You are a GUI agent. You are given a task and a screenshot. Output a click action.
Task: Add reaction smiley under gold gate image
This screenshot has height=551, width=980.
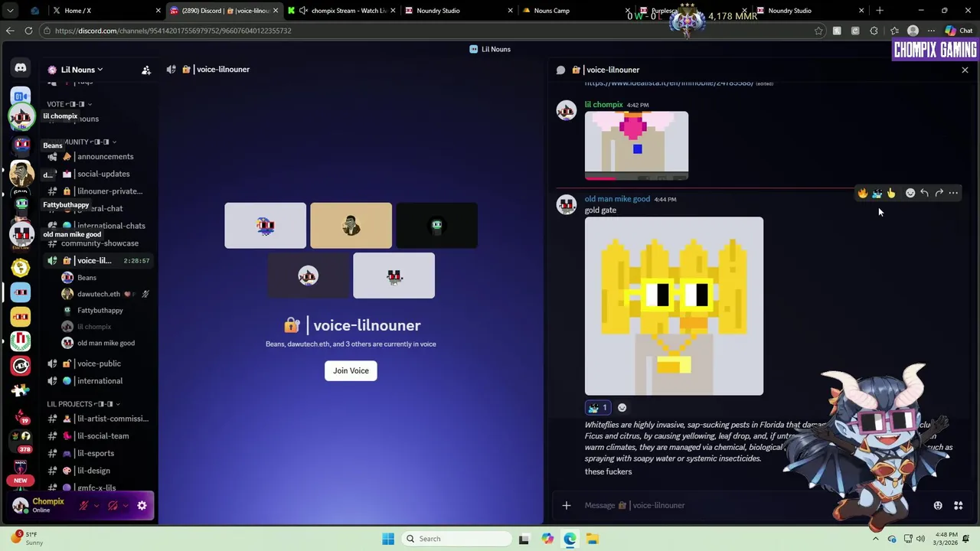pyautogui.click(x=622, y=408)
